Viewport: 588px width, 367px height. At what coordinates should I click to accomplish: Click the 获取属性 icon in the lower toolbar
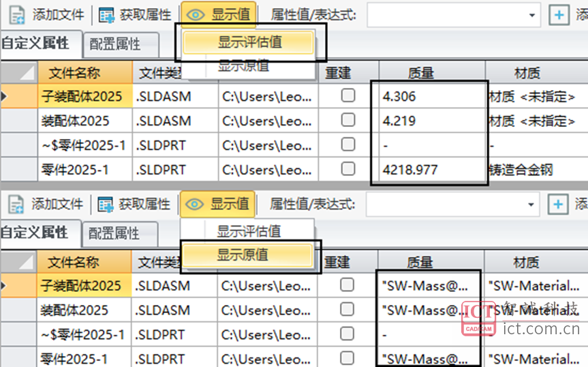coord(106,203)
